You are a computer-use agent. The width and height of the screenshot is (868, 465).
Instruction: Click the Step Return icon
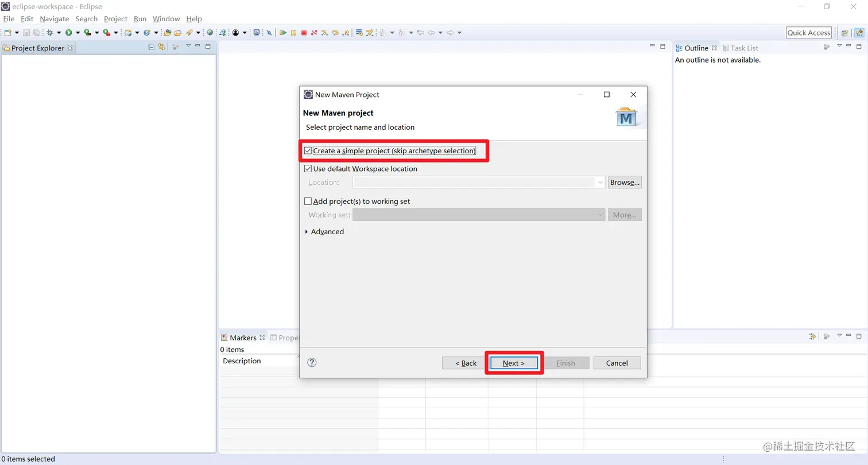(x=346, y=33)
